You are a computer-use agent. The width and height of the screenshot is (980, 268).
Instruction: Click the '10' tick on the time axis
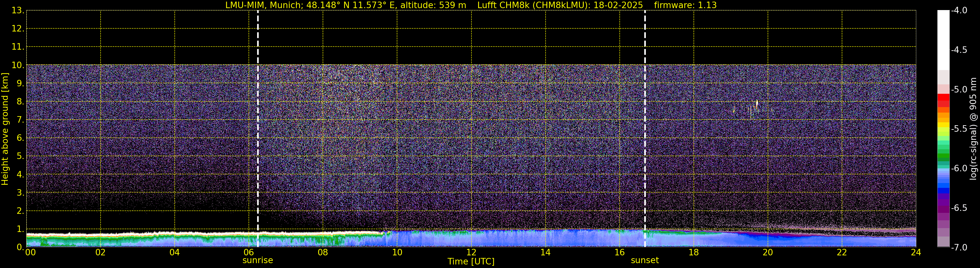click(x=397, y=252)
